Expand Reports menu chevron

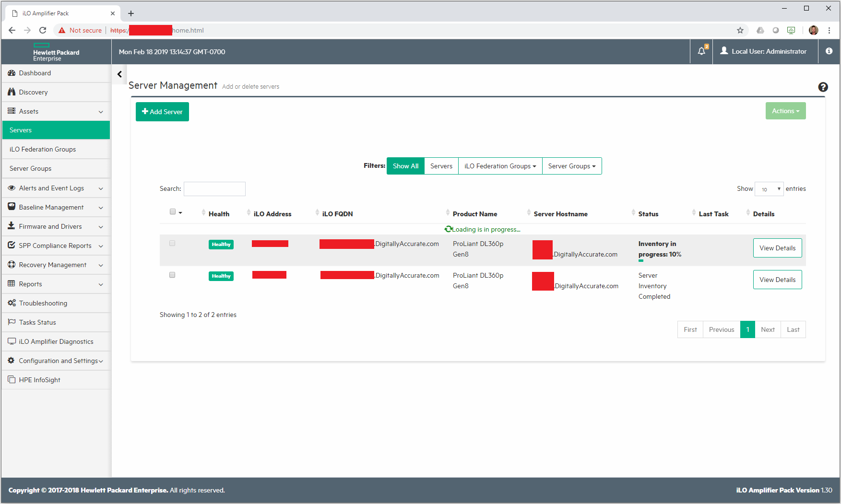point(101,284)
